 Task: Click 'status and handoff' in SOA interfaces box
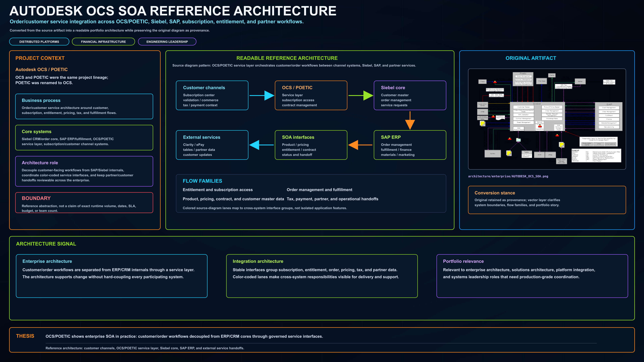(297, 155)
